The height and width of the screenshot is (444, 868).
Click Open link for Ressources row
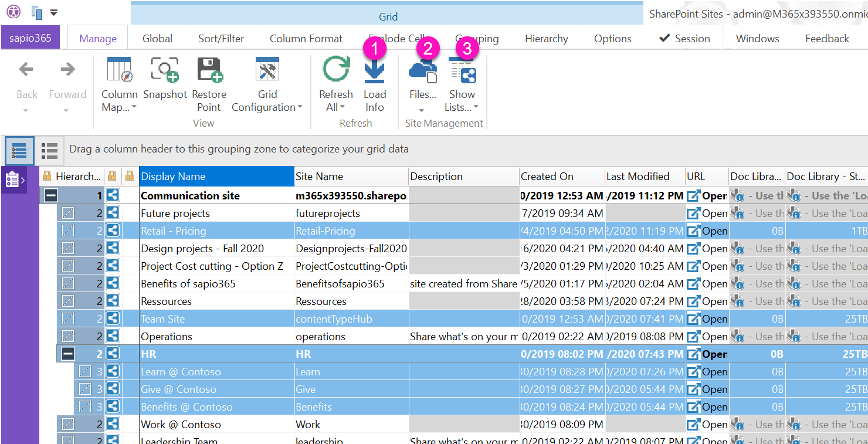[715, 301]
